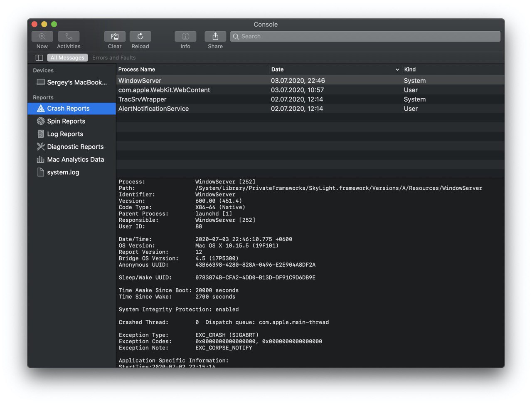Click the Reports section header
532x404 pixels.
[43, 98]
